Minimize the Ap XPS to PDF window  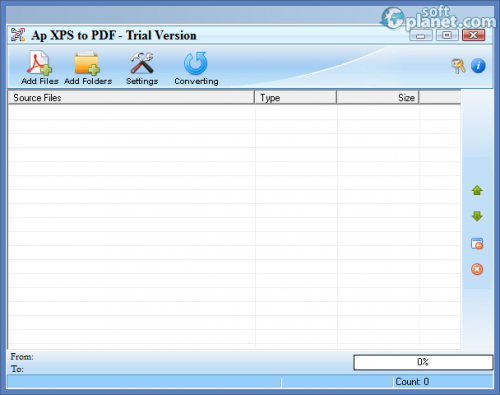[x=421, y=35]
